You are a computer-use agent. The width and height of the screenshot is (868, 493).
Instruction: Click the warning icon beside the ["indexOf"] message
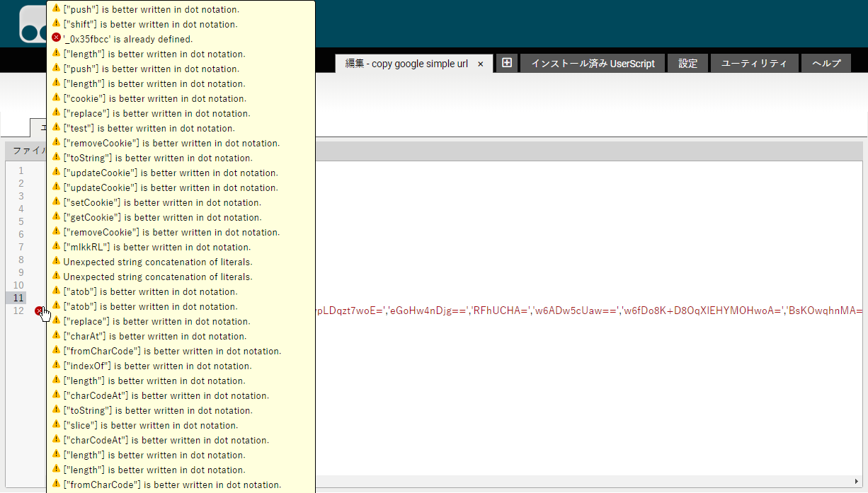click(x=56, y=366)
